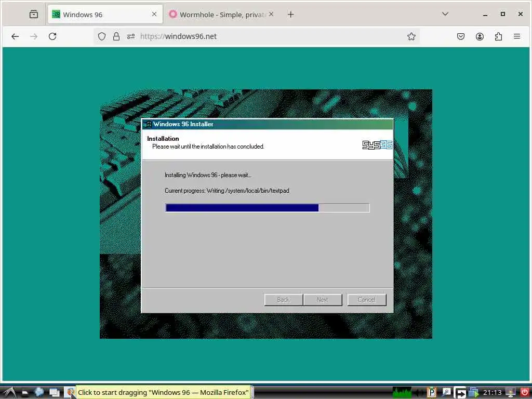The height and width of the screenshot is (399, 532).
Task: Open the clipboard manager tray icon
Action: (x=432, y=393)
